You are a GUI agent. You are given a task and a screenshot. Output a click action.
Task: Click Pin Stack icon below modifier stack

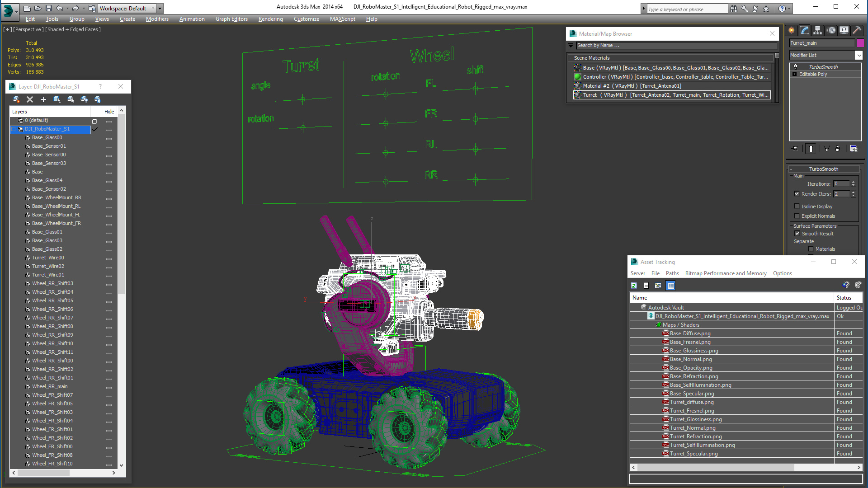795,148
